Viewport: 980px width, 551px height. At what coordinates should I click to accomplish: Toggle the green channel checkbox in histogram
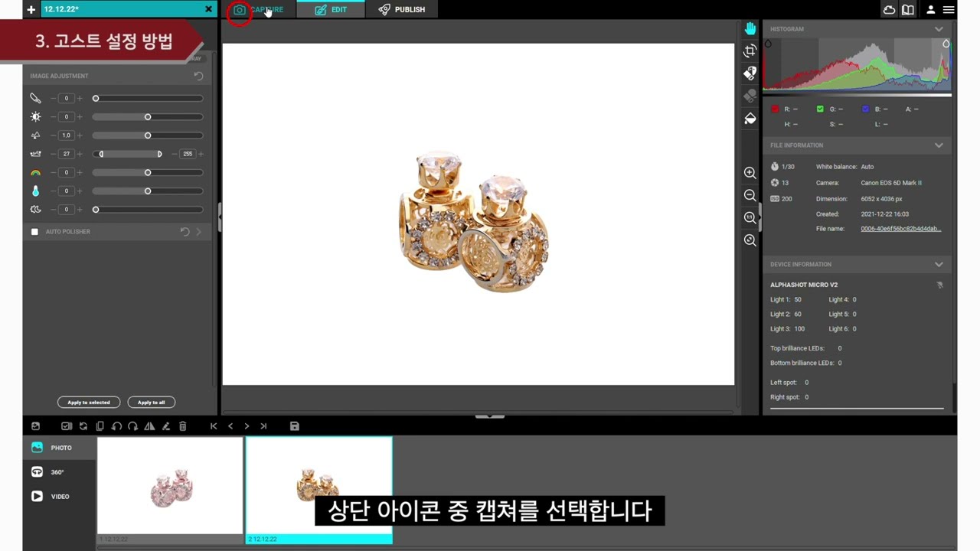pyautogui.click(x=821, y=109)
